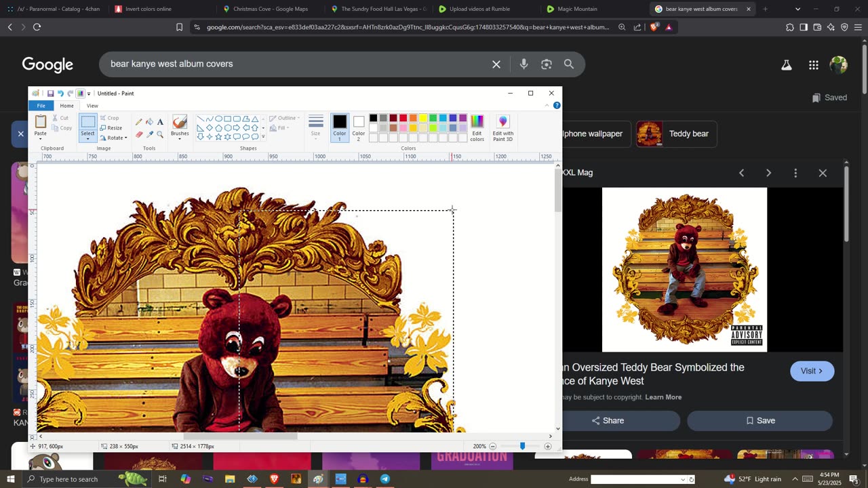Image resolution: width=868 pixels, height=488 pixels.
Task: Launch Edit with Paint 3D
Action: (x=503, y=128)
